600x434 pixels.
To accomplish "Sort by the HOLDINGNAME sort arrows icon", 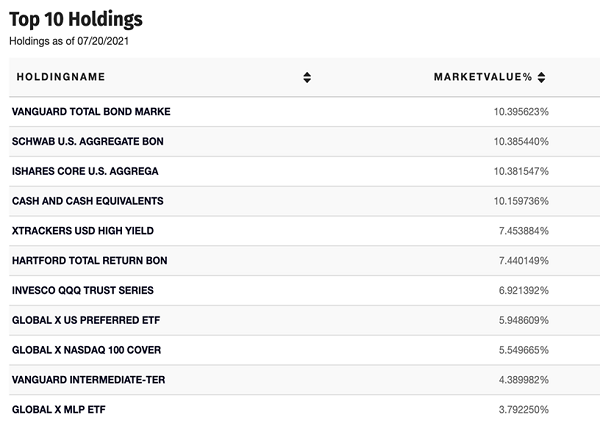I will click(x=307, y=77).
